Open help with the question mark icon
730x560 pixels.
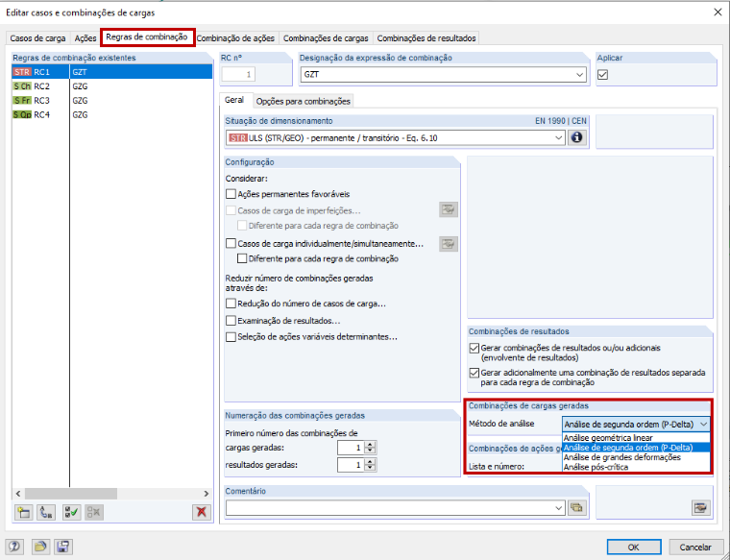(x=14, y=547)
